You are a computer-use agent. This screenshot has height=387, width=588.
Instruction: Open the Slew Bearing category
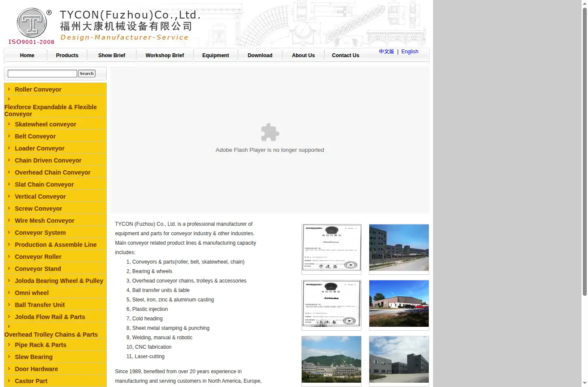coord(34,357)
